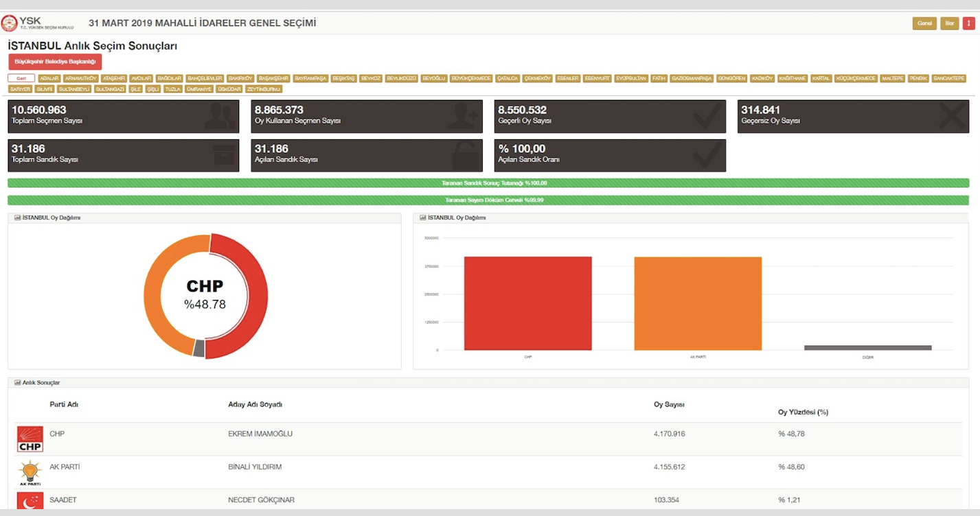
Task: Select the SARIYER district
Action: [21, 89]
